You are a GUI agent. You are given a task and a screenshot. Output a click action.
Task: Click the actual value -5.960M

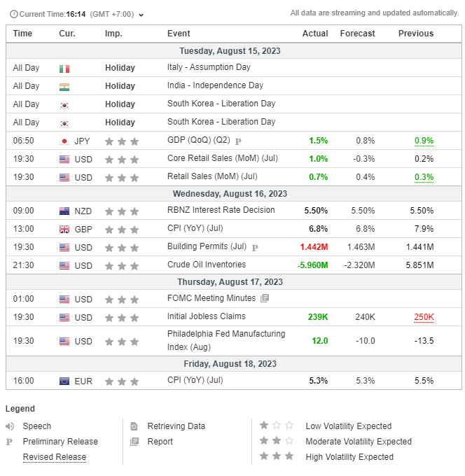click(x=312, y=265)
